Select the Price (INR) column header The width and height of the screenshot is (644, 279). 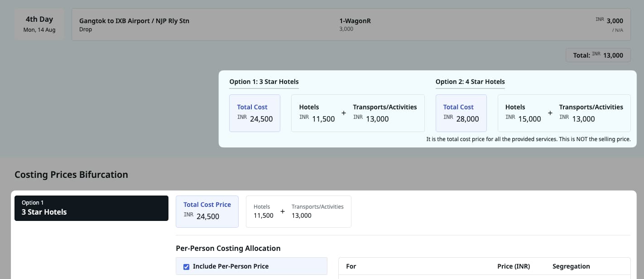coord(514,266)
